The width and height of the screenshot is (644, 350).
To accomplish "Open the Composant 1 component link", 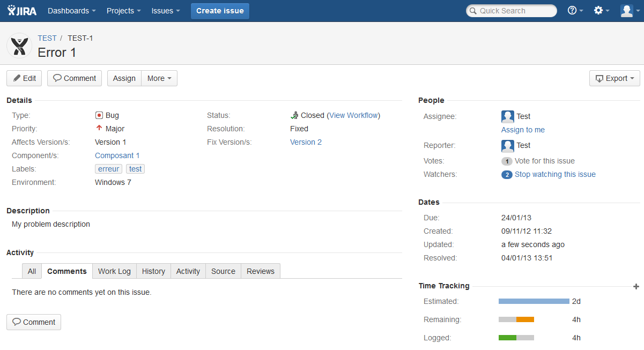I will 117,155.
